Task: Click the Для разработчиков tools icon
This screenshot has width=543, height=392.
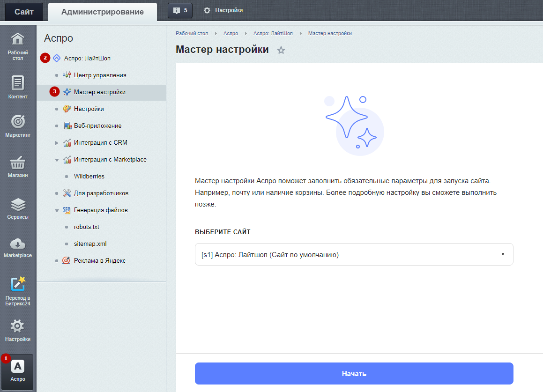Action: pyautogui.click(x=67, y=193)
